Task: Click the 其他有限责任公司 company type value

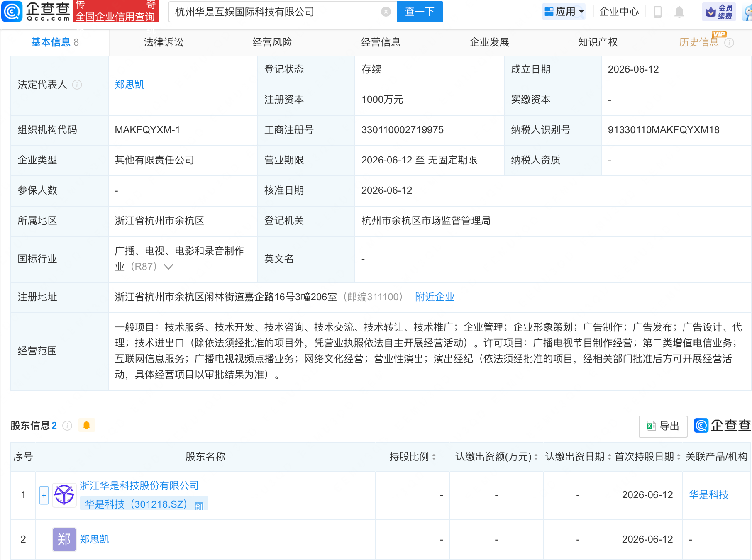Action: [154, 160]
